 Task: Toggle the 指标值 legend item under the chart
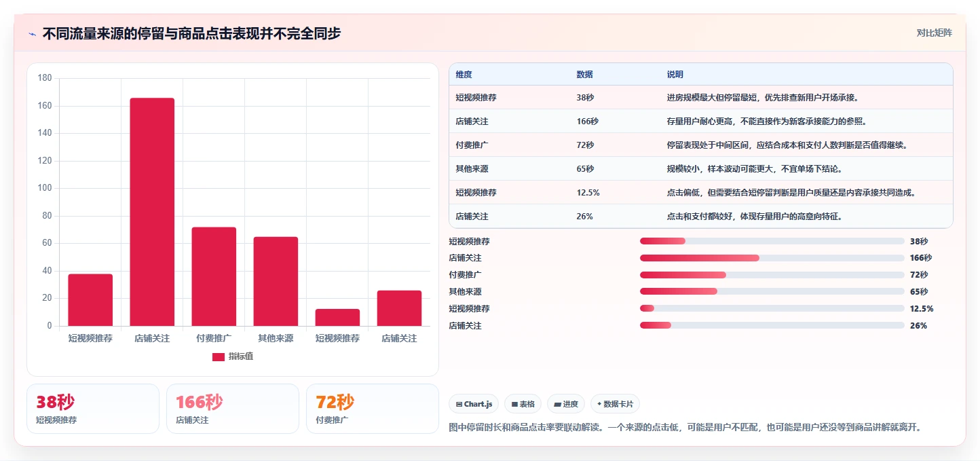(233, 356)
